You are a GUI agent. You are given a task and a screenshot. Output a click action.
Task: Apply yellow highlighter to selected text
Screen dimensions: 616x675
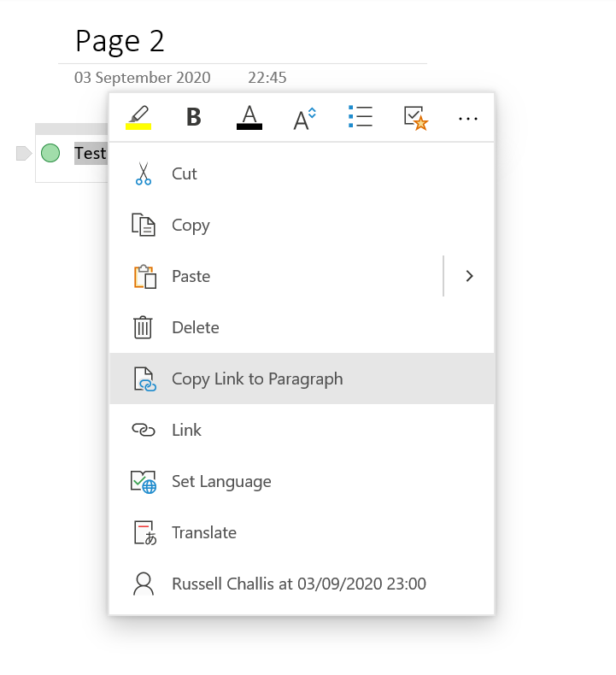[x=138, y=117]
